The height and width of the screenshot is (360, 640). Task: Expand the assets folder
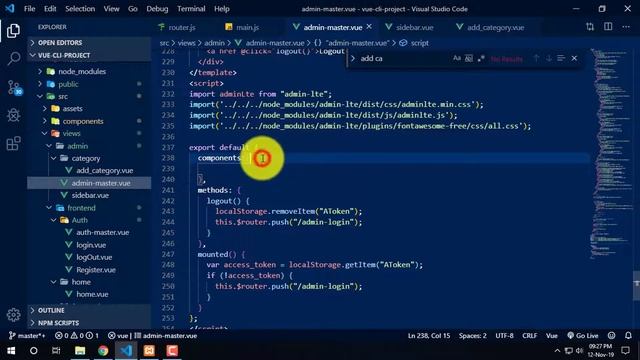pos(72,109)
